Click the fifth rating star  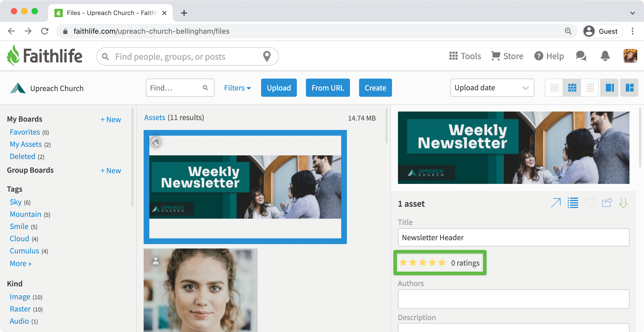pyautogui.click(x=442, y=262)
